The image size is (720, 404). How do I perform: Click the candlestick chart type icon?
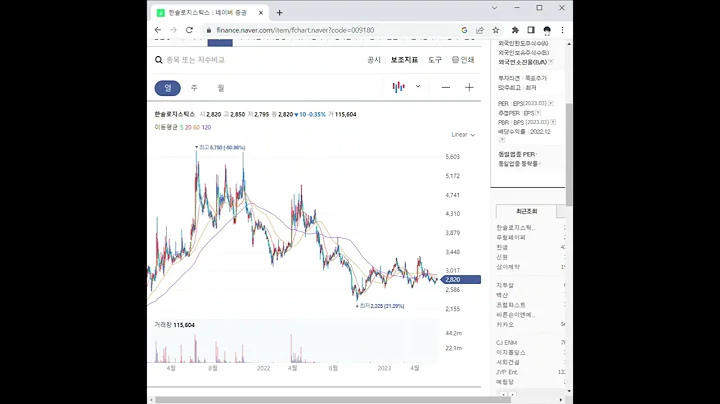click(399, 87)
